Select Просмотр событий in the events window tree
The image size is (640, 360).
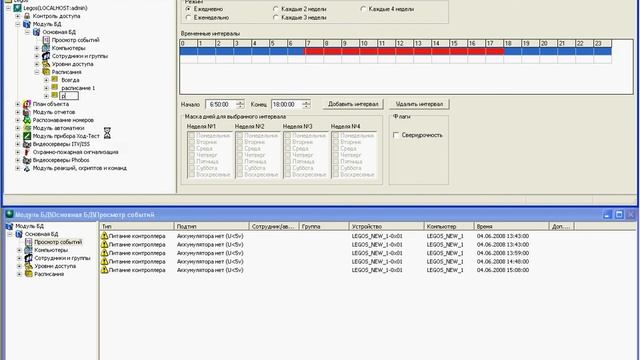[58, 242]
